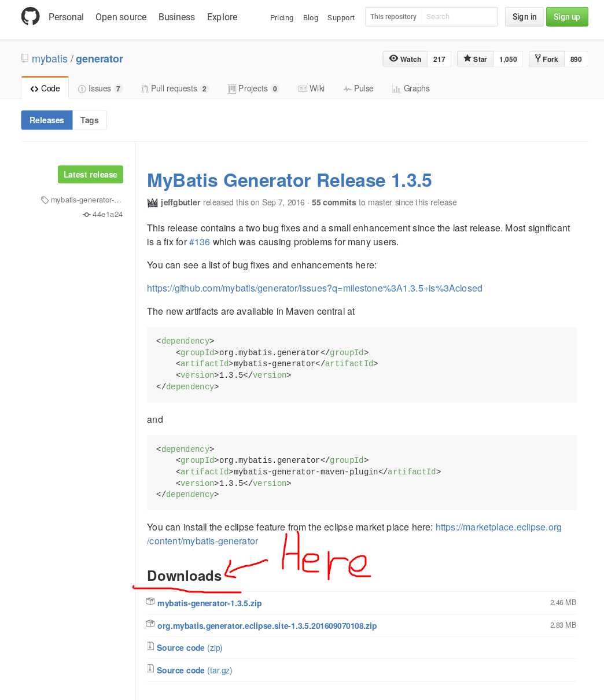Click the repository book icon beside mybatis
The image size is (604, 700).
25,58
